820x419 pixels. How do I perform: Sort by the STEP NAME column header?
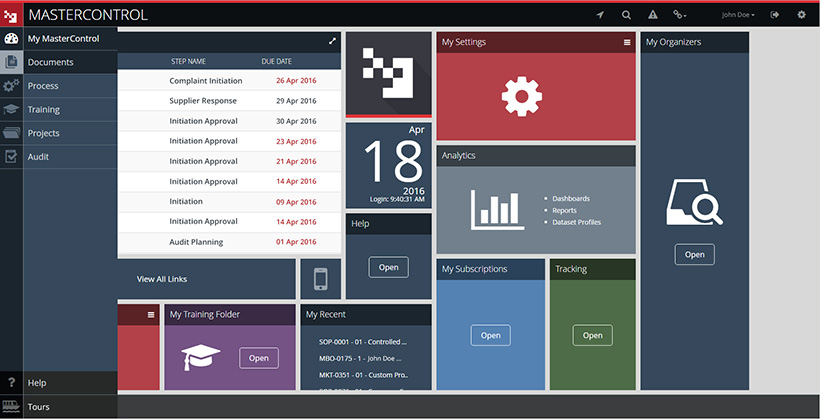point(188,61)
